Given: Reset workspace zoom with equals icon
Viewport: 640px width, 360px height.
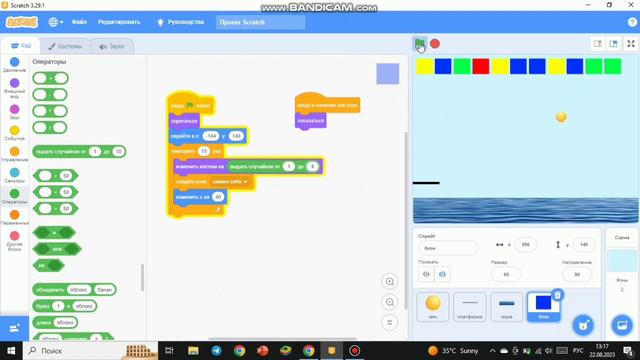Looking at the screenshot, I should [389, 322].
